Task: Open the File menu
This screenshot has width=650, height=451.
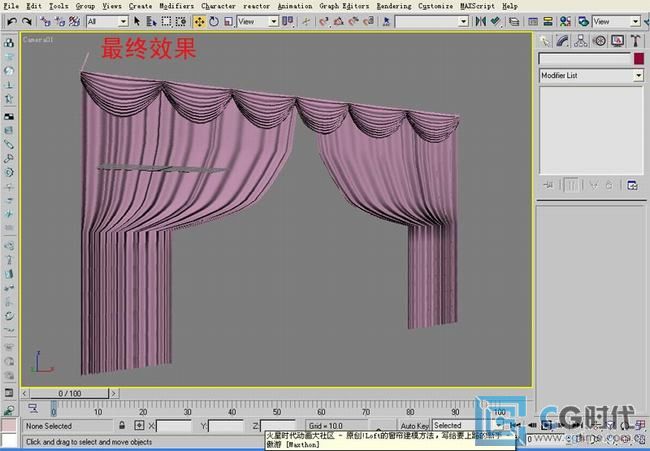Action: (11, 6)
